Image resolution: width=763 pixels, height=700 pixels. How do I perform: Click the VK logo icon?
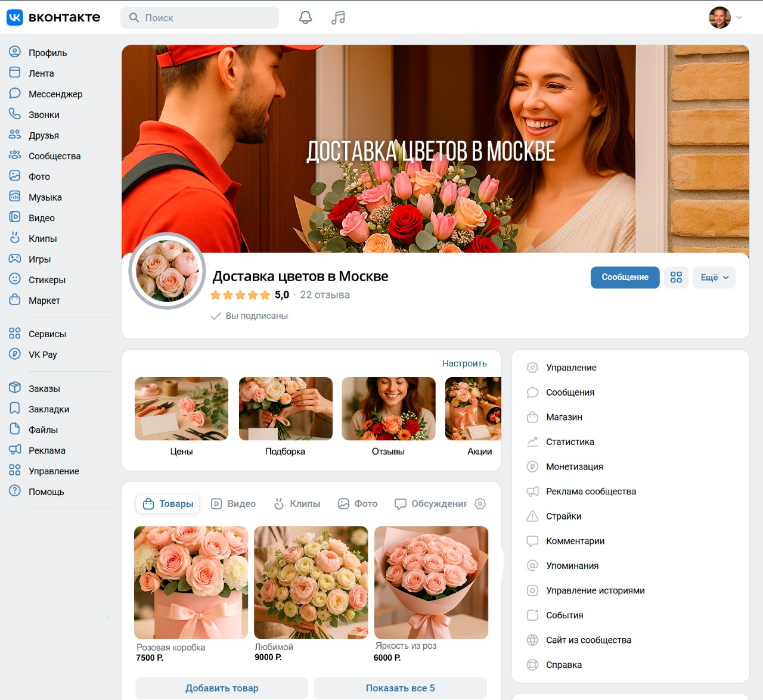coord(15,17)
